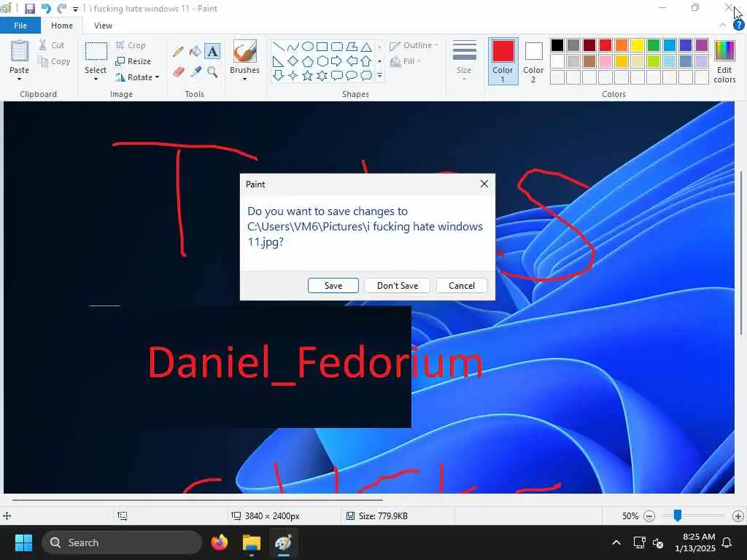Pick the Triangle shape
Screen dimensions: 747x560
coord(366,47)
